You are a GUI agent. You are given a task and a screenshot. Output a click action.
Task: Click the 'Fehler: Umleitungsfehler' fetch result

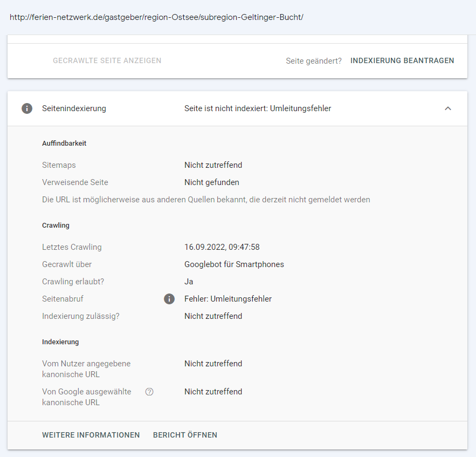tap(227, 299)
